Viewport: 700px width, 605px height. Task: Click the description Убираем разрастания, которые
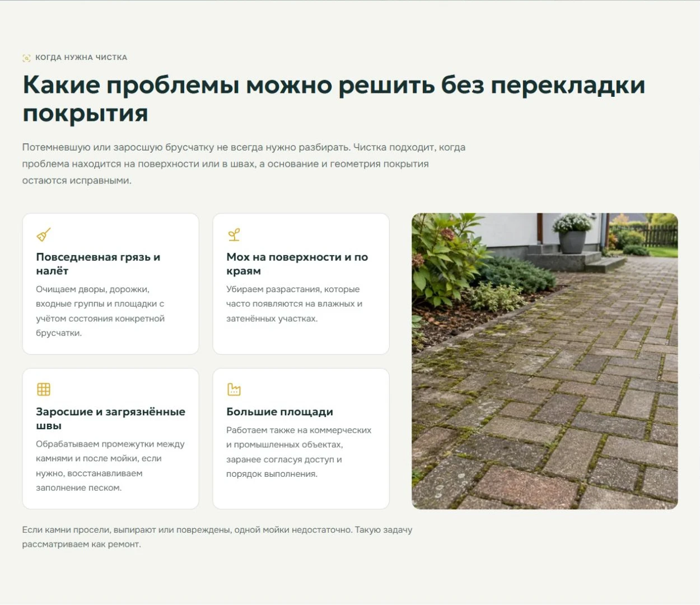tap(294, 304)
